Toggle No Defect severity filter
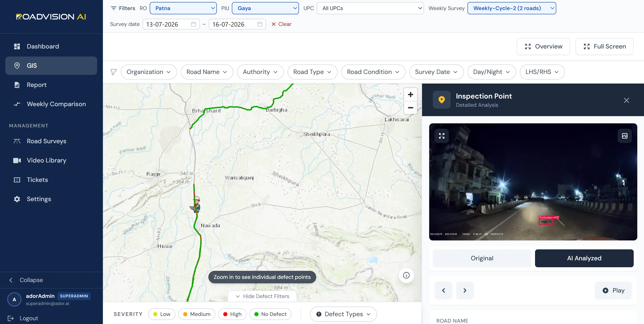644x324 pixels. pos(270,314)
